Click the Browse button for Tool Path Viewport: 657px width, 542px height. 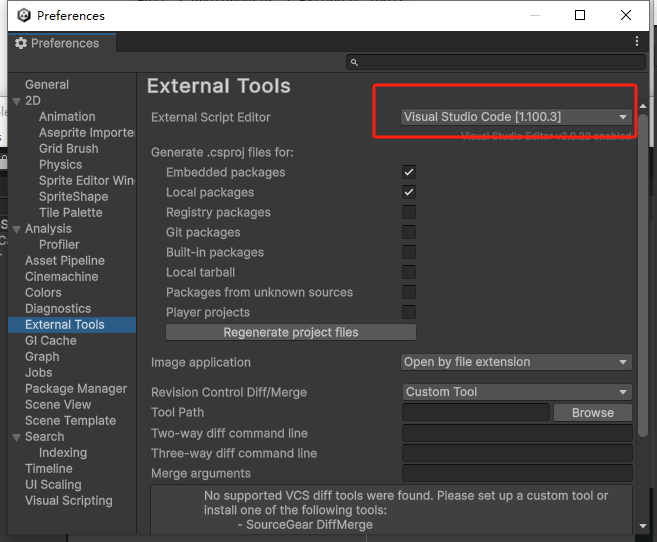click(592, 412)
